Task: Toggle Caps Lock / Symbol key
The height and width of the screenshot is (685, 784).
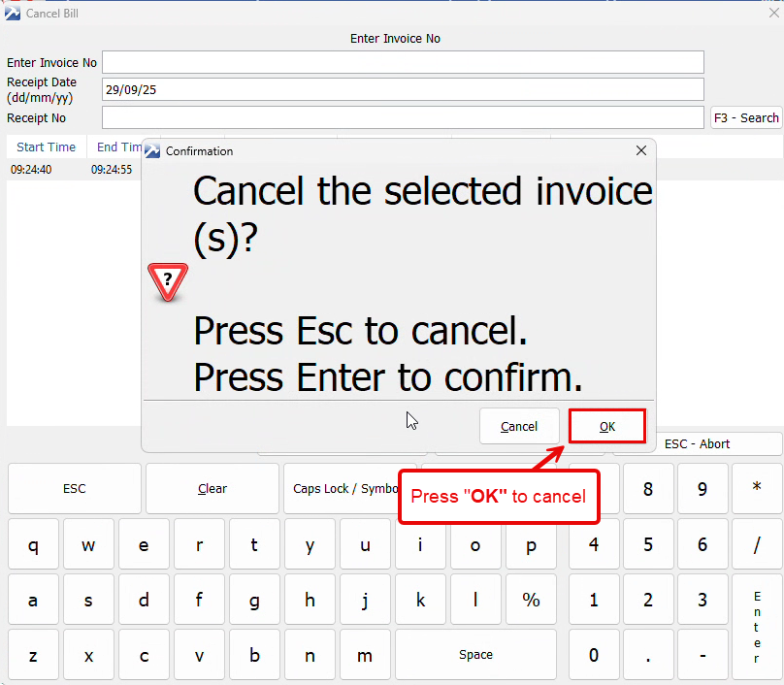Action: [x=340, y=489]
